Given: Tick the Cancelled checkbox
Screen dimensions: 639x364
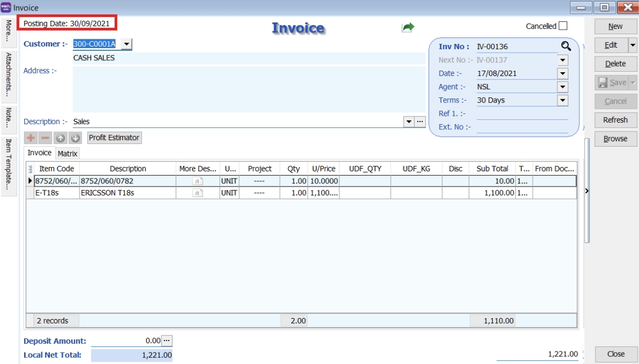Looking at the screenshot, I should pos(563,26).
